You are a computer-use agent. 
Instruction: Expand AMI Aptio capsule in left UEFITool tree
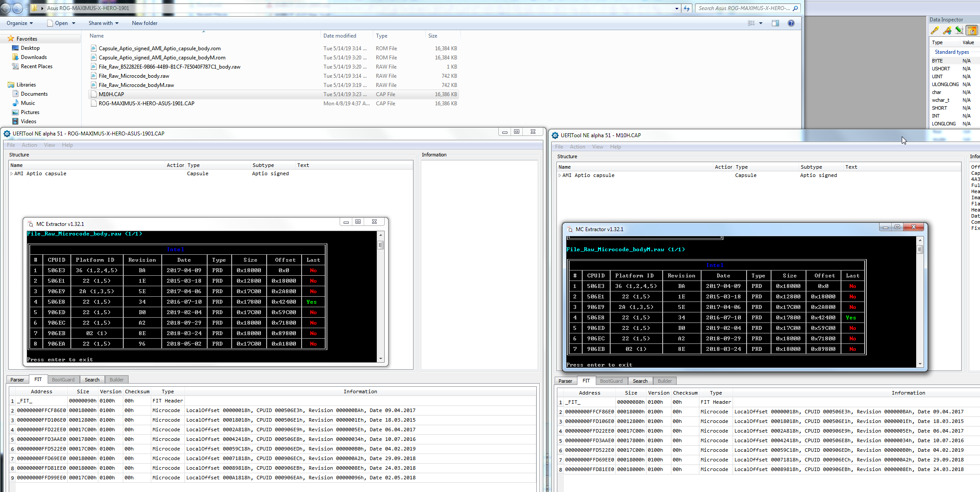pyautogui.click(x=11, y=174)
